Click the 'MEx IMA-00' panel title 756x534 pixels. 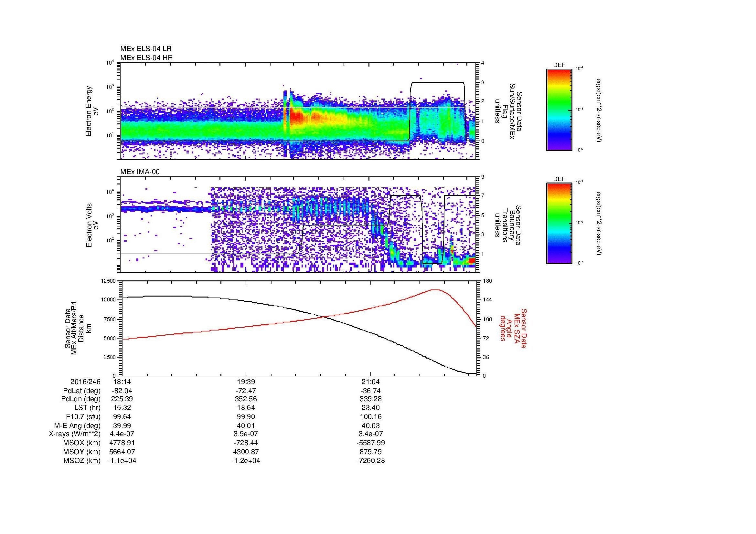(140, 172)
